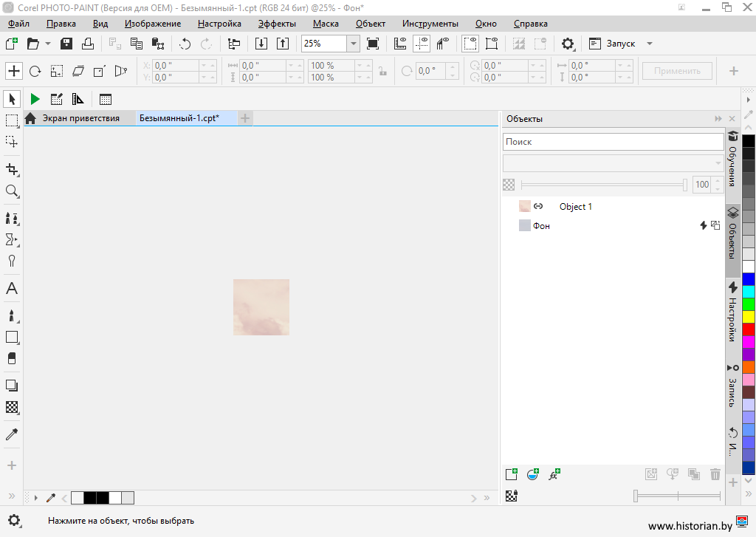Toggle the mask marquee visibility icon
The width and height of the screenshot is (756, 537).
[470, 44]
